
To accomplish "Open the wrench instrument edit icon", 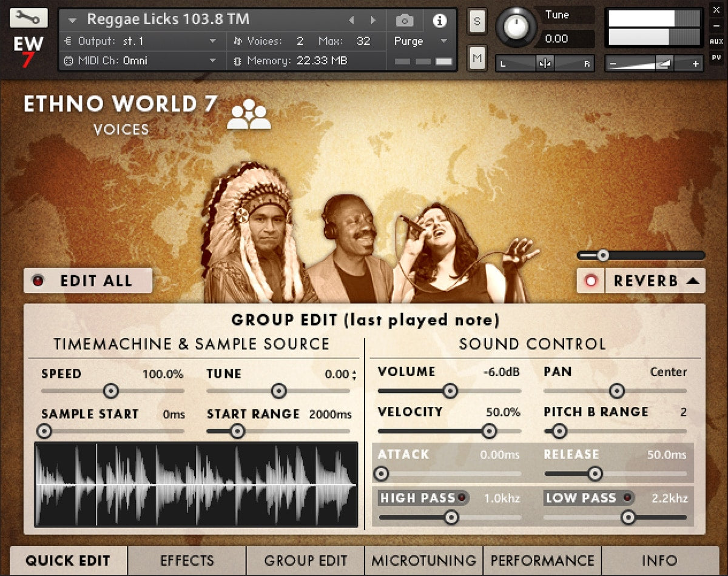I will 29,18.
